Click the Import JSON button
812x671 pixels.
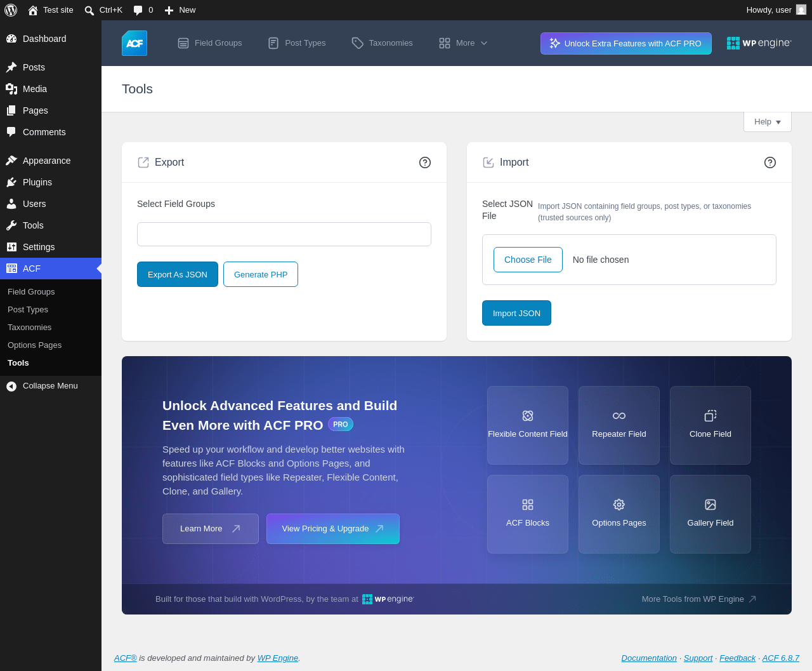tap(516, 313)
